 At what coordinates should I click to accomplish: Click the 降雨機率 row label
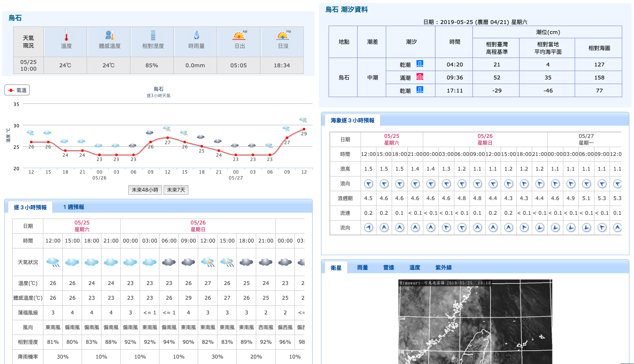[28, 356]
